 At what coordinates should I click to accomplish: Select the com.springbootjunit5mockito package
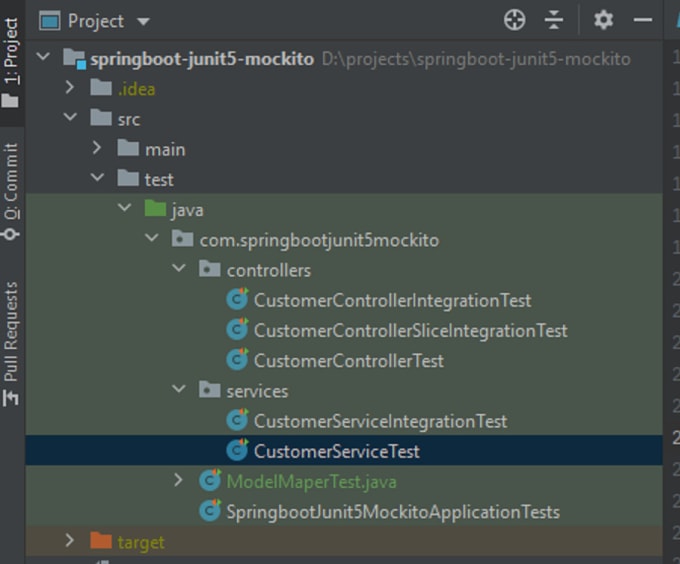[x=319, y=240]
